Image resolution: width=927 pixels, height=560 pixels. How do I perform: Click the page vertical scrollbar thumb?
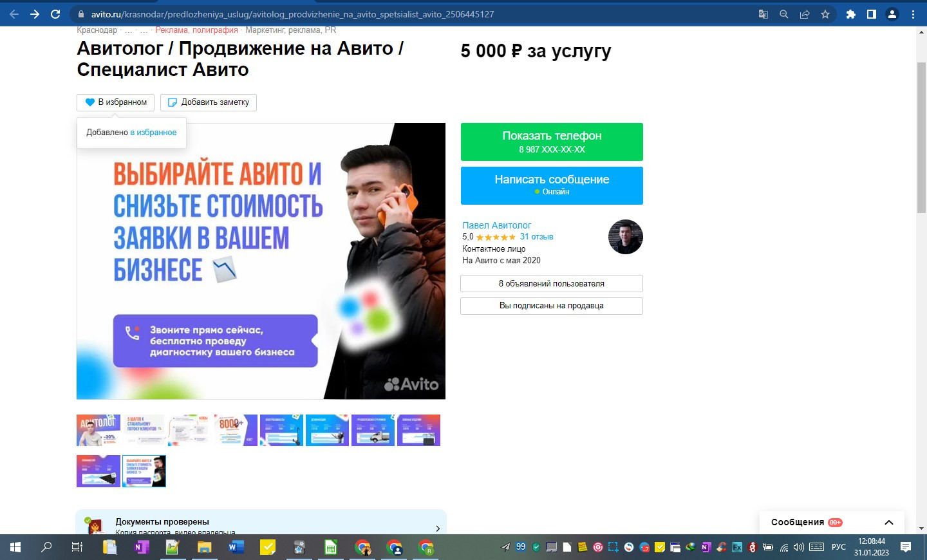coord(921,138)
